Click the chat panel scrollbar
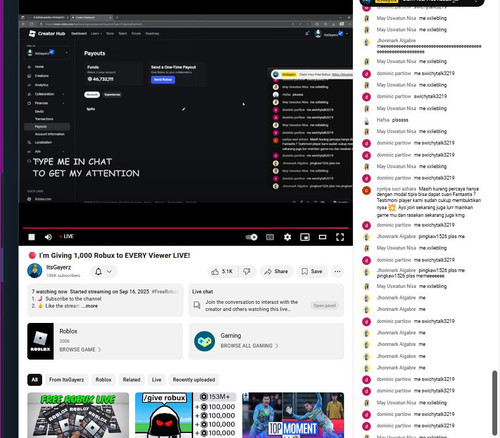Image resolution: width=500 pixels, height=438 pixels. tap(495, 403)
